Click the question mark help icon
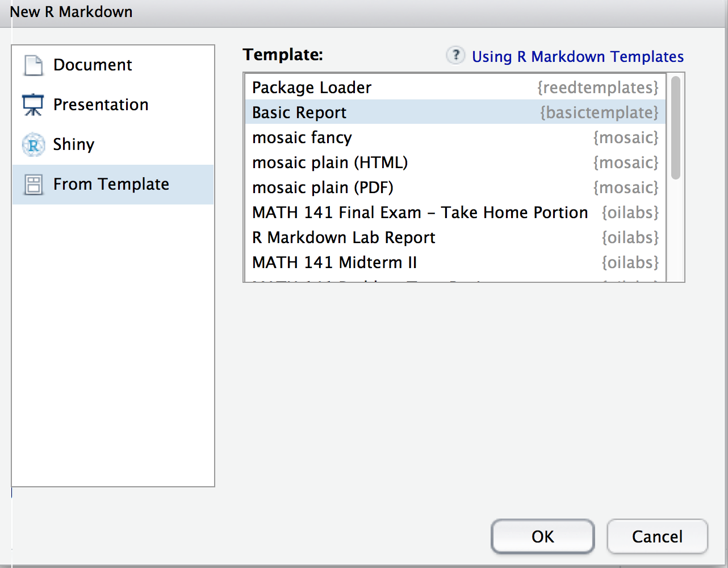Image resolution: width=728 pixels, height=568 pixels. pyautogui.click(x=455, y=56)
